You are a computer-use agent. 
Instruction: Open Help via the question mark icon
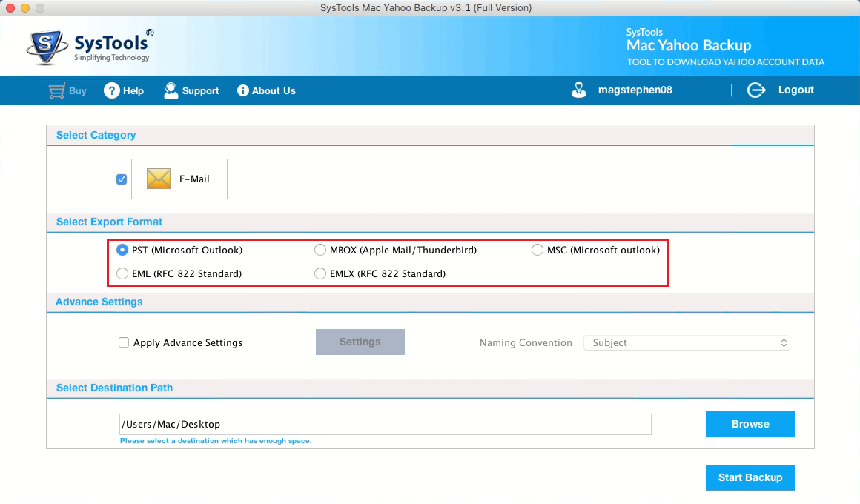pyautogui.click(x=111, y=90)
